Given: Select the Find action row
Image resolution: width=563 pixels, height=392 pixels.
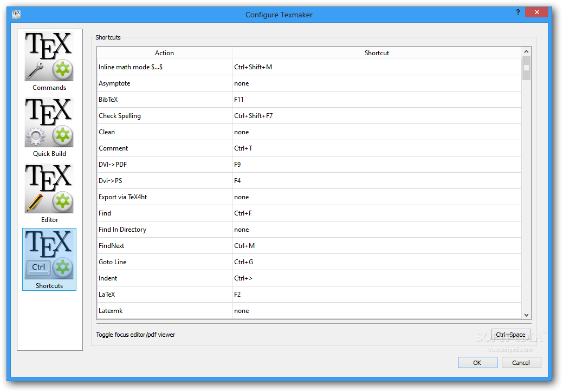Looking at the screenshot, I should [164, 213].
